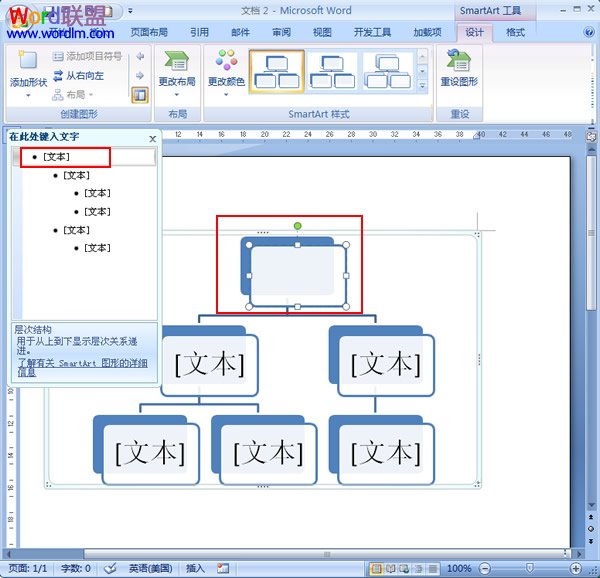
Task: Click second-level left [文本] shape in diagram
Action: click(x=209, y=365)
